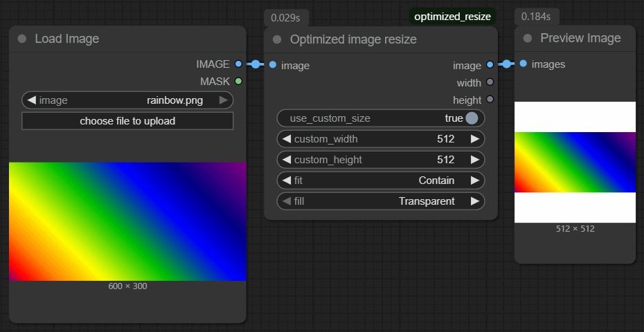Click the Preview Image images input socket
This screenshot has height=332, width=644.
tap(523, 64)
